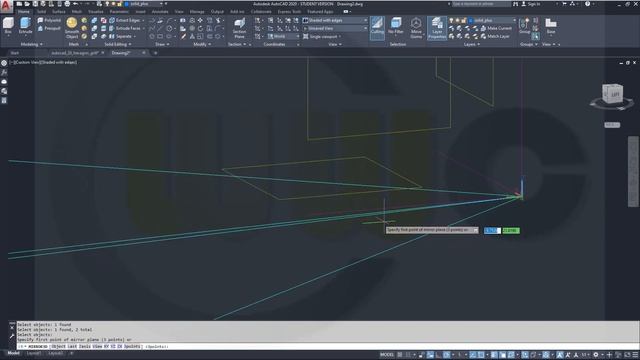
Task: Choose the Presspull tool
Action: tap(49, 28)
